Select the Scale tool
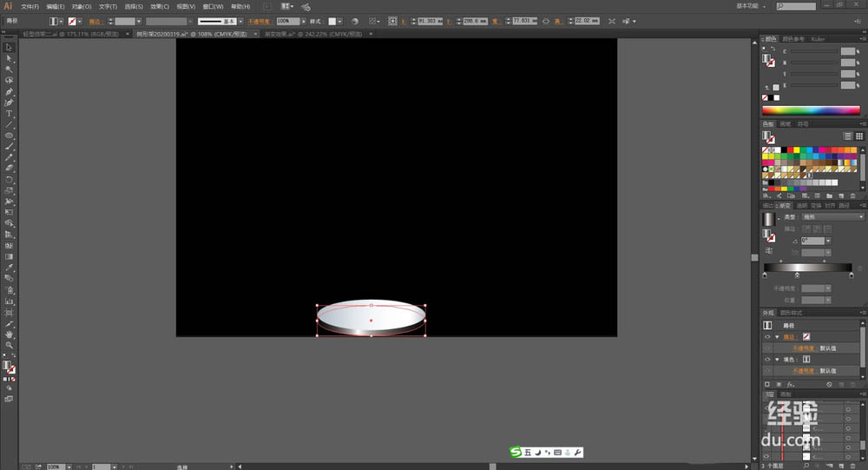868x470 pixels. (9, 190)
